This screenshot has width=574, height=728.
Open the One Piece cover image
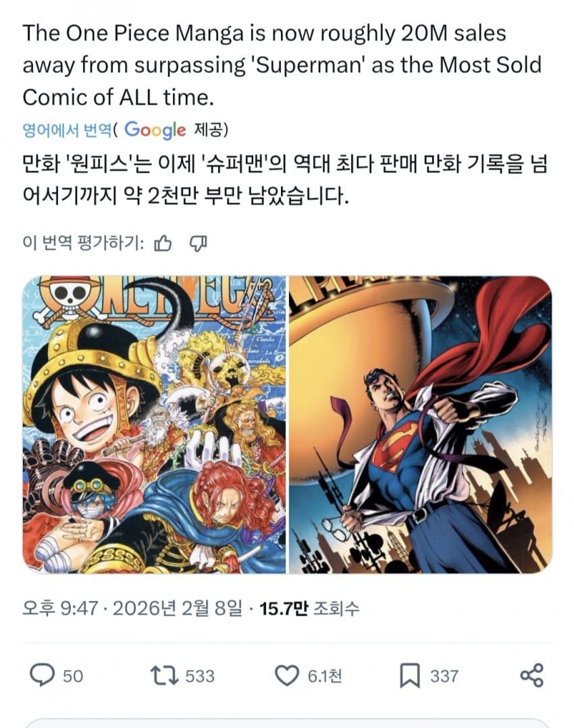pyautogui.click(x=154, y=424)
